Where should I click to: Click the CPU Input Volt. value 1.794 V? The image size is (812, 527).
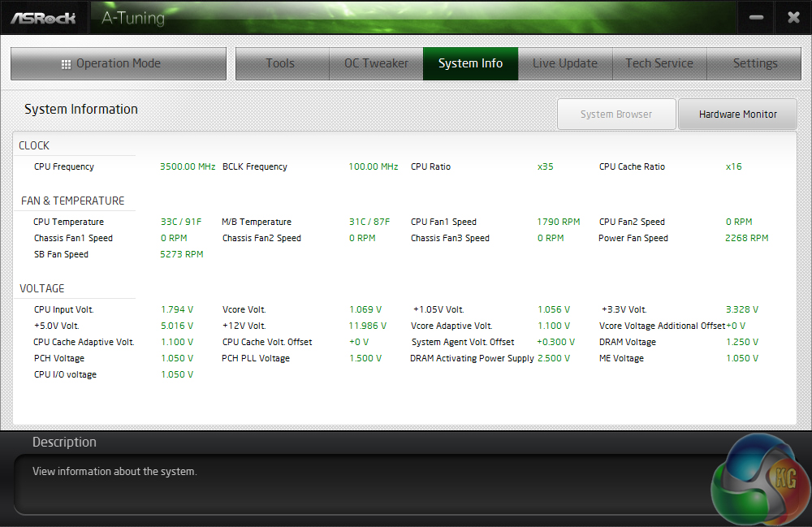tap(177, 309)
